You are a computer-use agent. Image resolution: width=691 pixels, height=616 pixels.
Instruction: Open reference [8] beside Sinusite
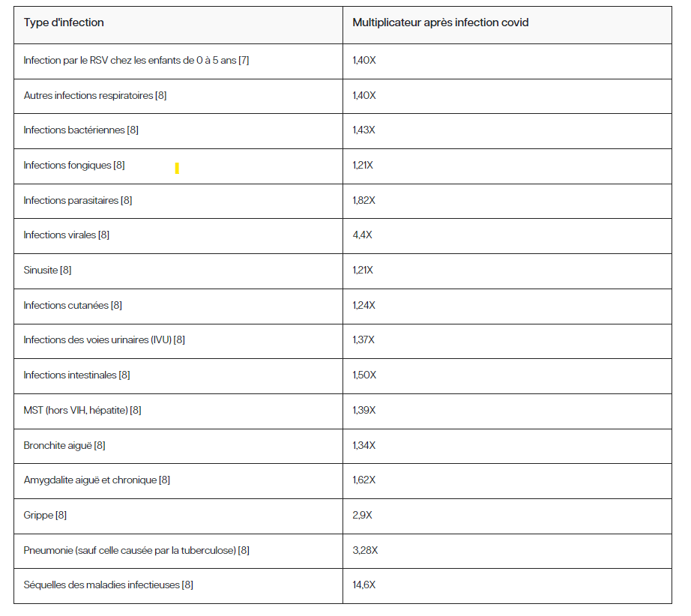pyautogui.click(x=66, y=271)
